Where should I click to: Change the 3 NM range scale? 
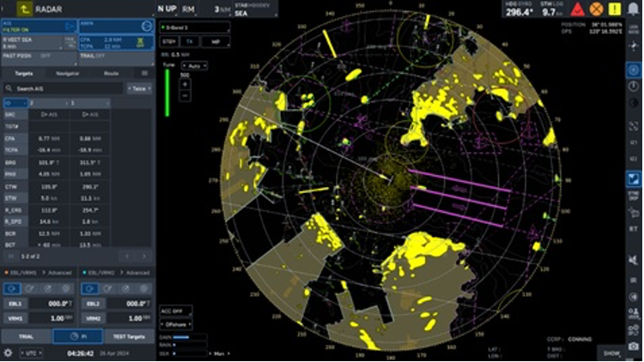click(x=216, y=9)
